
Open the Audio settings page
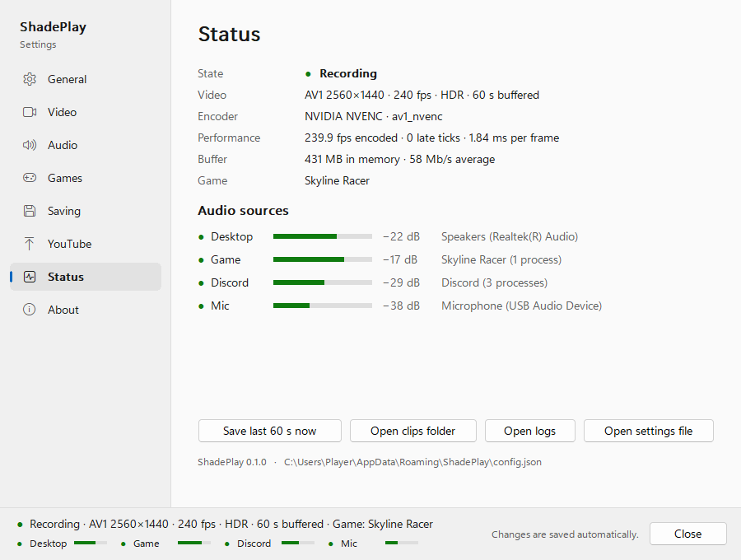86,145
